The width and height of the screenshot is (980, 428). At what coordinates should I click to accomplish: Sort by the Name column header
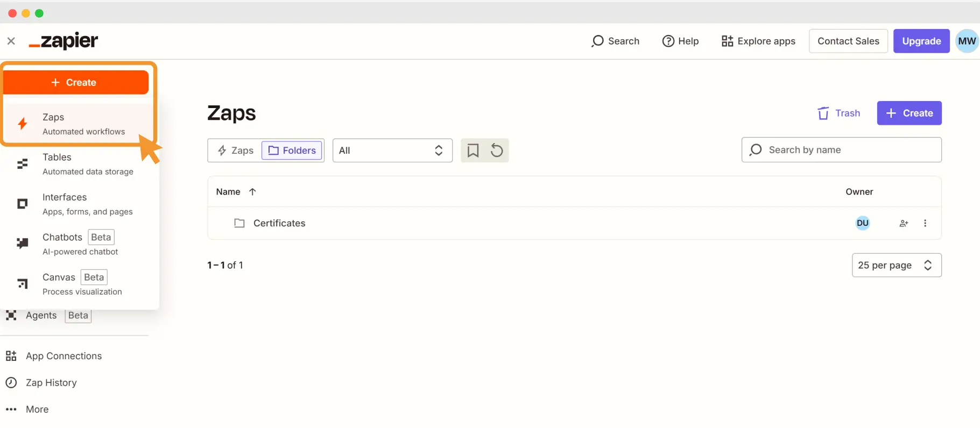pyautogui.click(x=236, y=192)
